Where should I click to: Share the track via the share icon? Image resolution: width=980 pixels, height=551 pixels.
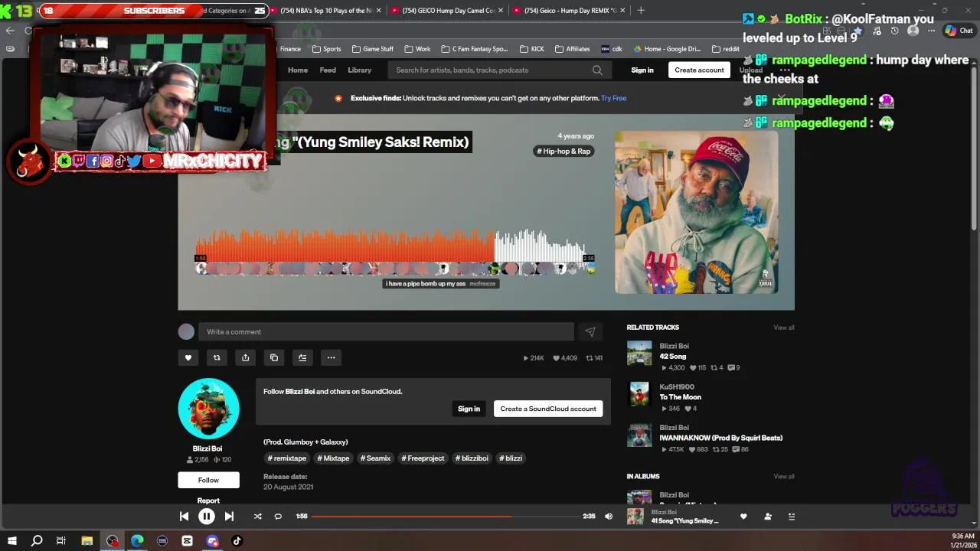pyautogui.click(x=245, y=357)
